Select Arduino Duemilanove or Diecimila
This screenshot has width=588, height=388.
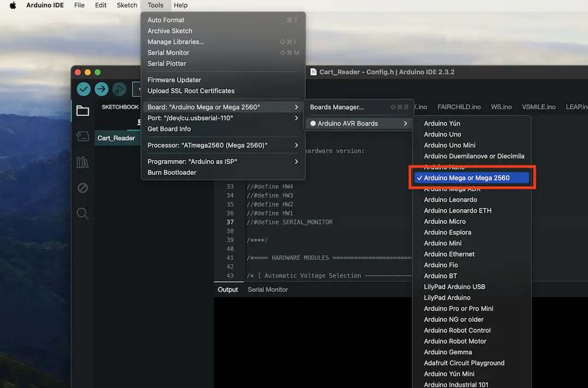coord(471,156)
